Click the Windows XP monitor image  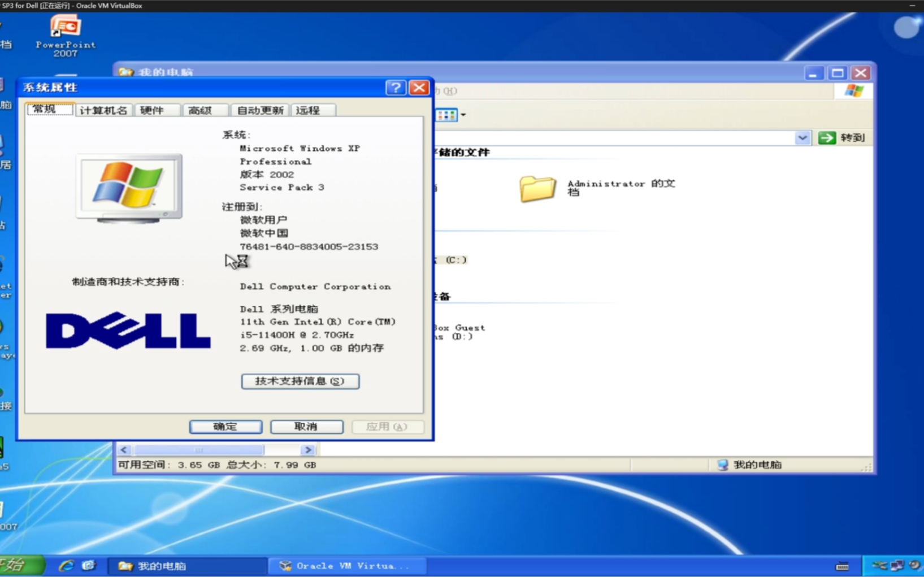tap(129, 188)
